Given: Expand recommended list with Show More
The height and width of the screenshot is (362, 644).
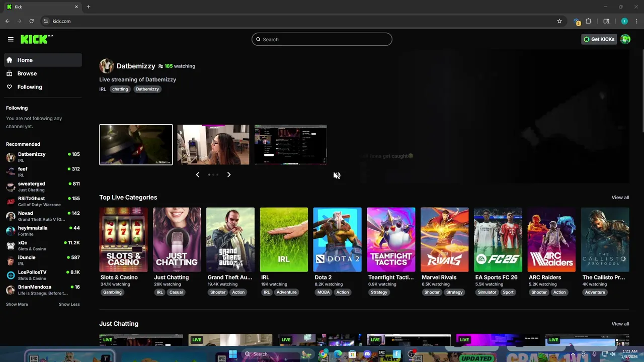Looking at the screenshot, I should tap(17, 304).
